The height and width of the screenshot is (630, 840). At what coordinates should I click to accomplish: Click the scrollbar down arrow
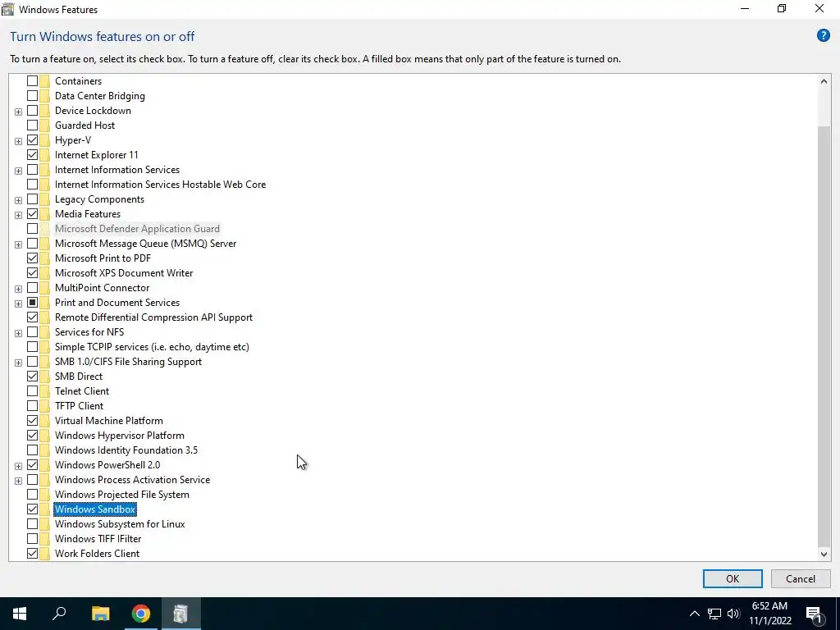(x=824, y=555)
